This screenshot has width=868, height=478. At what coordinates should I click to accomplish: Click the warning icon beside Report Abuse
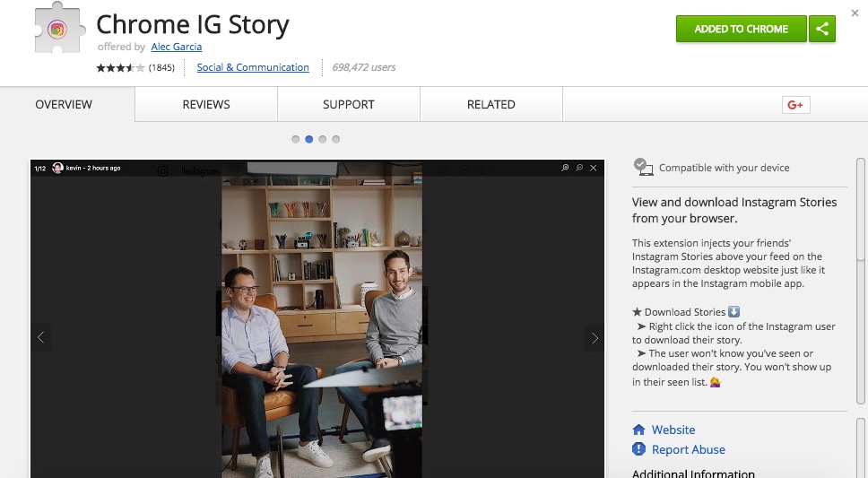coord(638,448)
